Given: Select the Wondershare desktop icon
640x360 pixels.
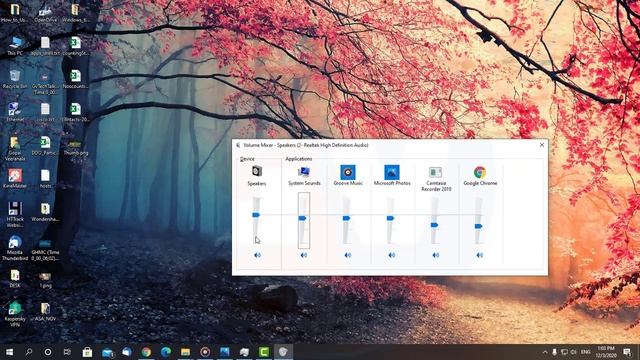Looking at the screenshot, I should pyautogui.click(x=45, y=212).
